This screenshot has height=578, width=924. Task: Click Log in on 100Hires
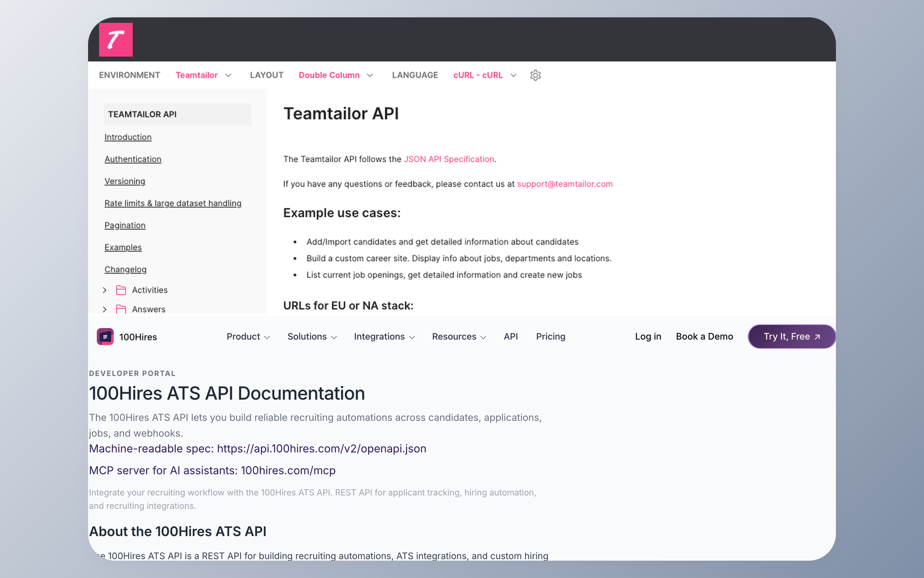coord(648,337)
